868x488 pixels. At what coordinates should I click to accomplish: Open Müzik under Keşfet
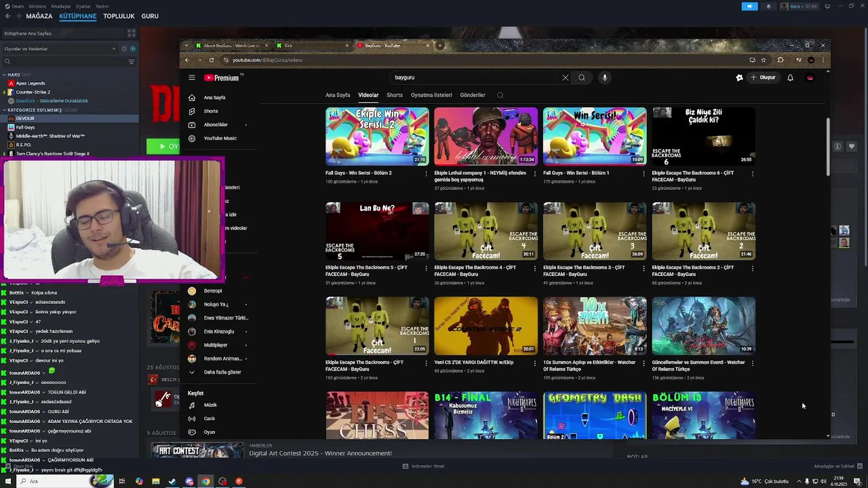[x=210, y=405]
